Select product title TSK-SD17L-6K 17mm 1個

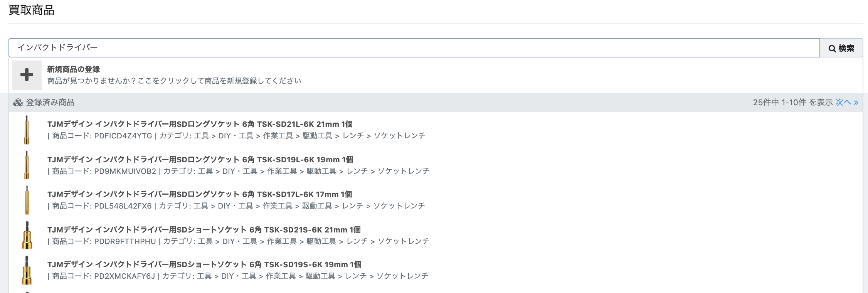pyautogui.click(x=200, y=194)
